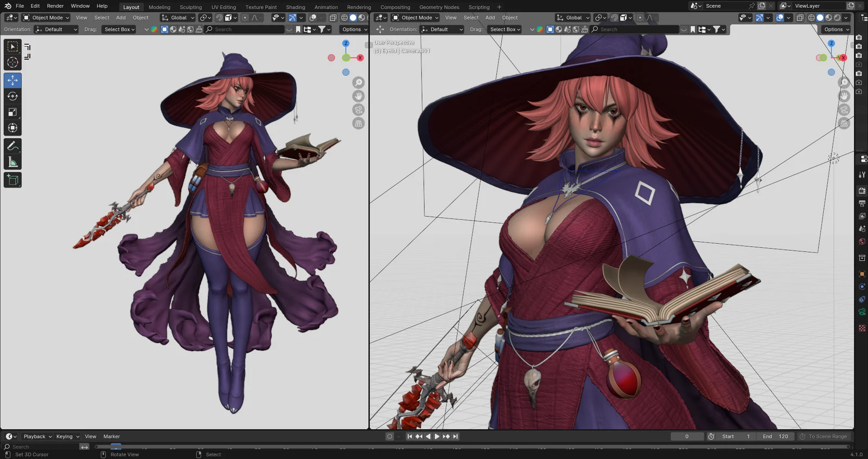
Task: Click the Transform tool icon
Action: (12, 128)
